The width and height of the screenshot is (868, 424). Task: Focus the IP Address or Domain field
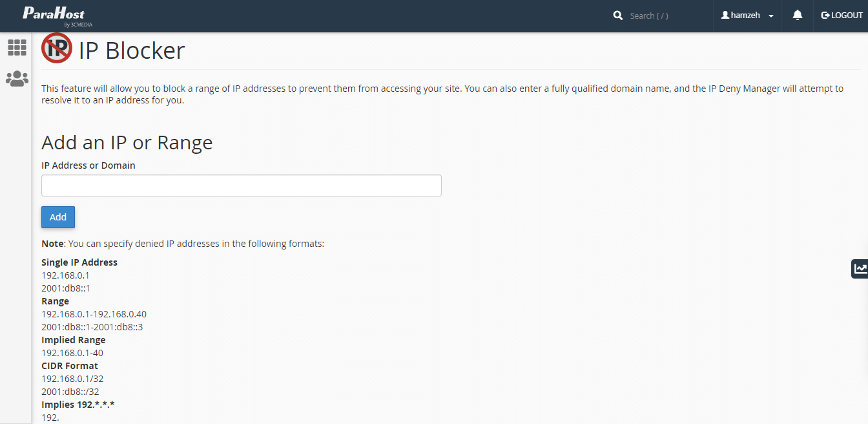pos(242,185)
